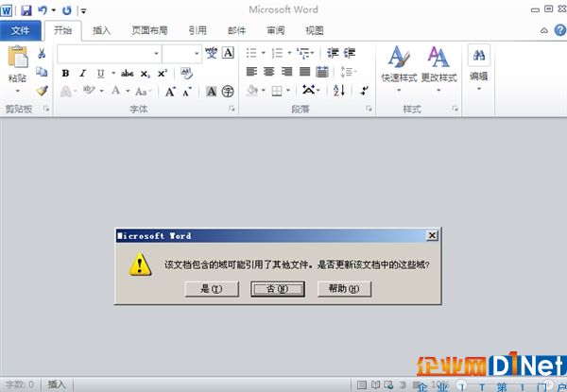Image resolution: width=567 pixels, height=392 pixels.
Task: Click Justify alignment icon
Action: (304, 72)
